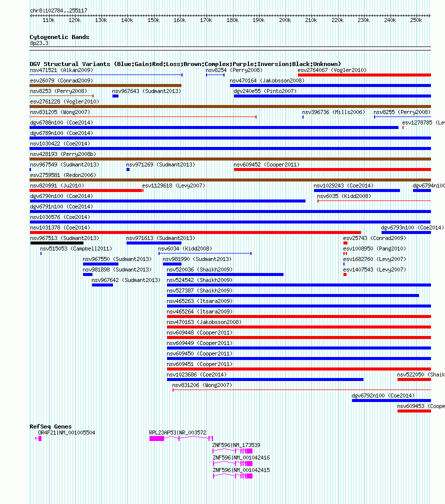The height and width of the screenshot is (504, 445).
Task: Click the nsv6034 (Kidd2008) label
Action: coord(185,249)
